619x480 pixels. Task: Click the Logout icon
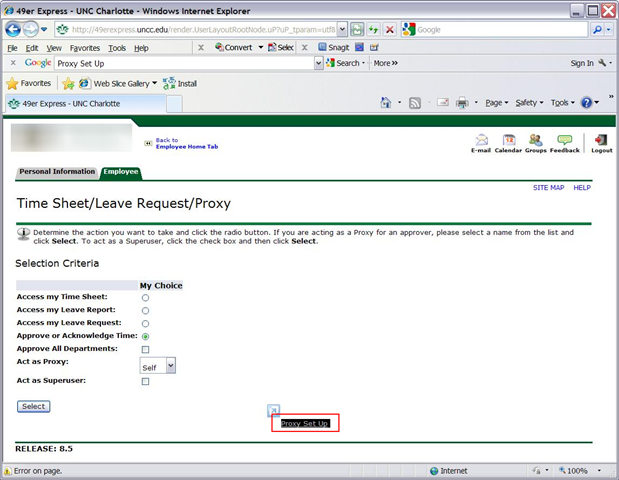pyautogui.click(x=601, y=140)
